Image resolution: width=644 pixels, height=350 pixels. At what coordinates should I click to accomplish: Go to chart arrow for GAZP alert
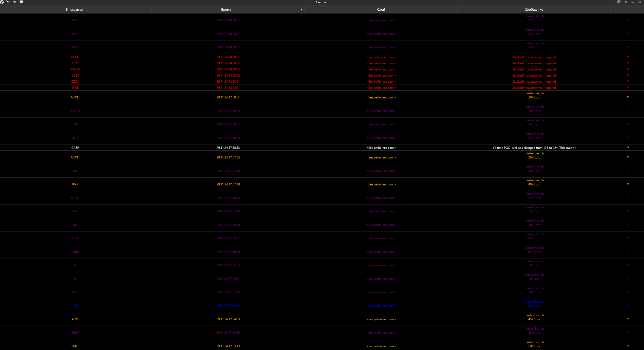click(628, 148)
